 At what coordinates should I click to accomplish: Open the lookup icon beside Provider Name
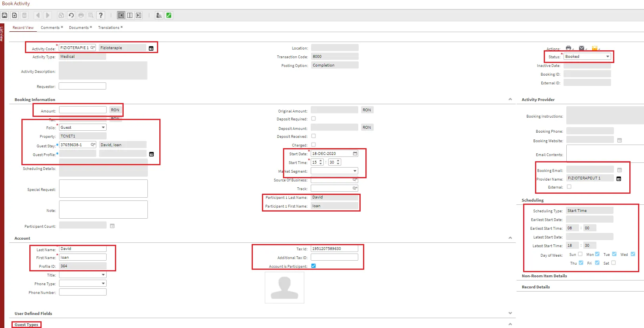tap(619, 179)
